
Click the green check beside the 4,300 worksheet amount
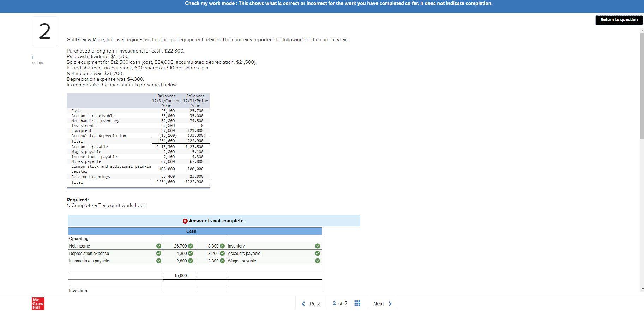(191, 254)
